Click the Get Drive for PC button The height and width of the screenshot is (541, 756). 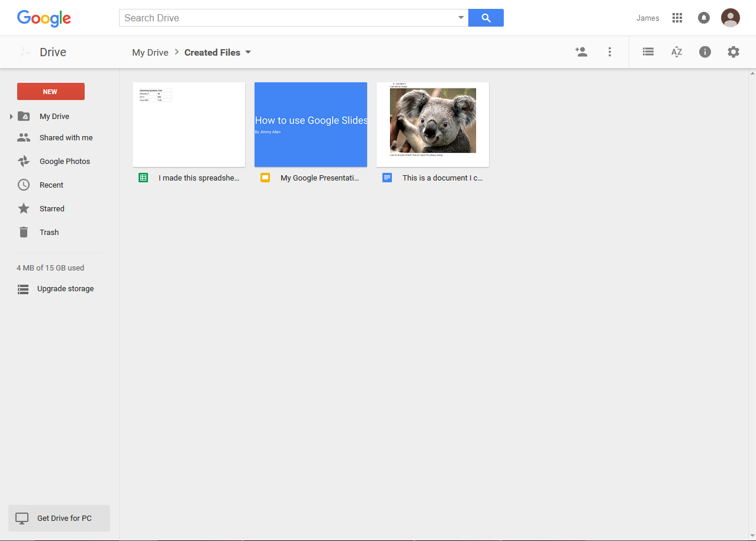[x=59, y=518]
